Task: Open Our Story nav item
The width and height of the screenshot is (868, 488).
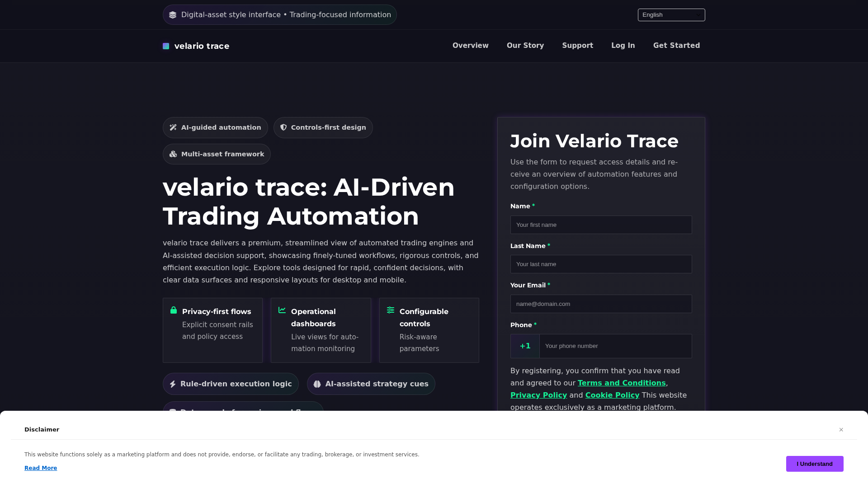Action: [525, 46]
